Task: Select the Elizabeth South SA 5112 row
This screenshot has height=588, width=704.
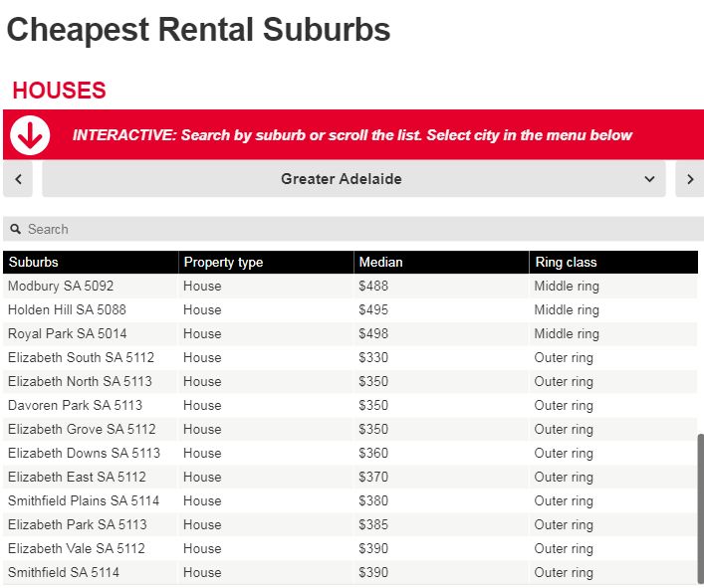Action: pos(81,358)
